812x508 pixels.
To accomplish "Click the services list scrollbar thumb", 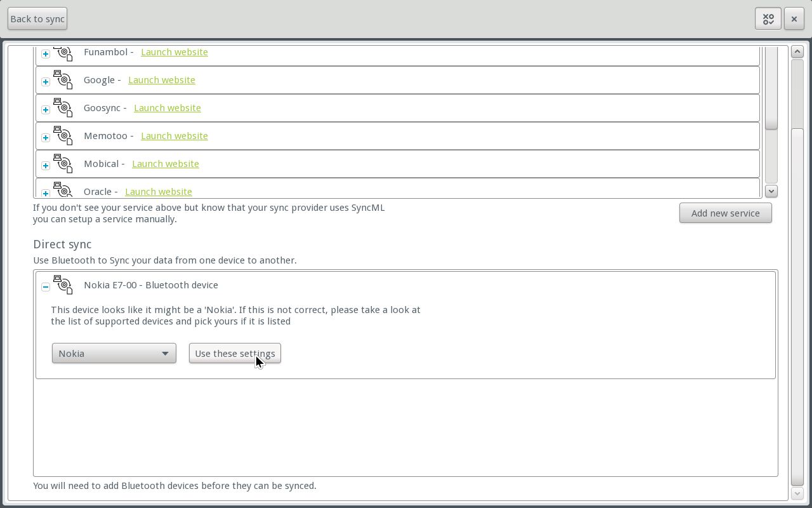I will pyautogui.click(x=771, y=88).
